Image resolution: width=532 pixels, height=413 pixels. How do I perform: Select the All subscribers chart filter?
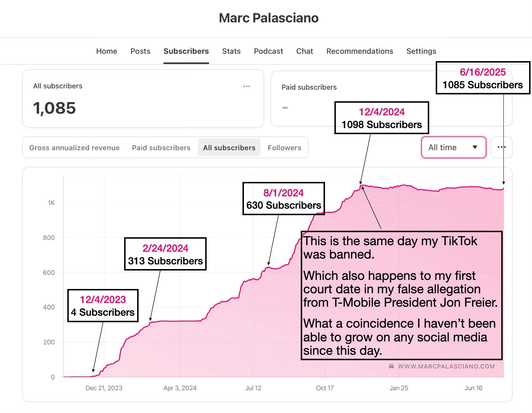(x=229, y=148)
